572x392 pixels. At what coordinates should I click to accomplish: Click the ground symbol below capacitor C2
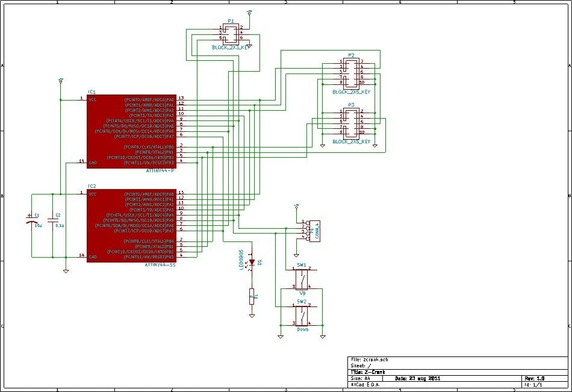65,271
